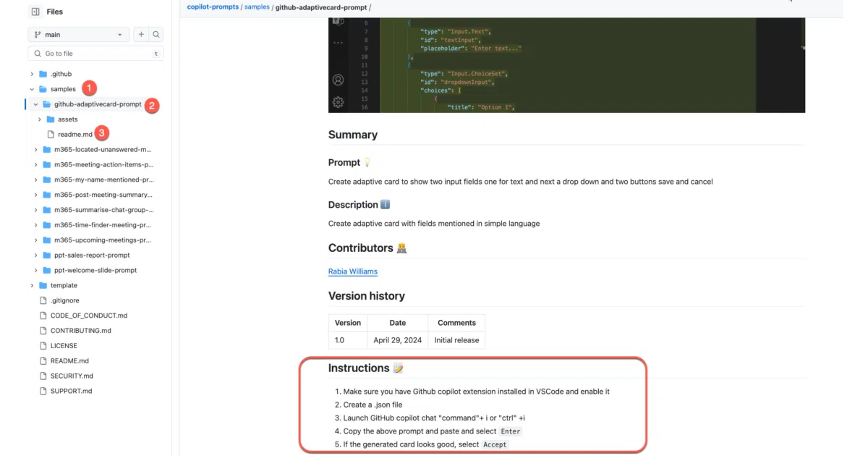Open SUPPORT.md from file tree
This screenshot has width=868, height=456.
click(71, 391)
